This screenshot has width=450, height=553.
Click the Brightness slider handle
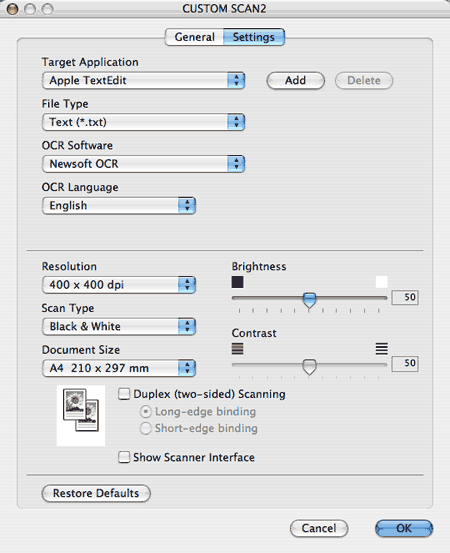pos(309,300)
